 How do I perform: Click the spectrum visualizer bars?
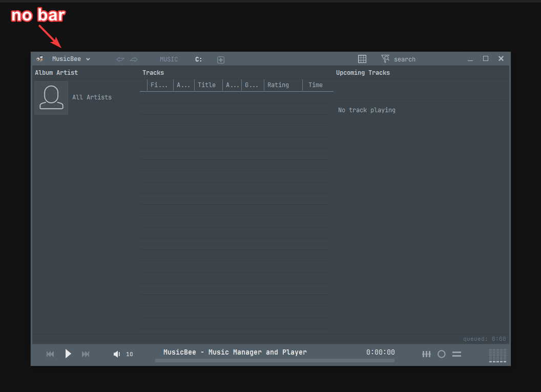tap(497, 355)
